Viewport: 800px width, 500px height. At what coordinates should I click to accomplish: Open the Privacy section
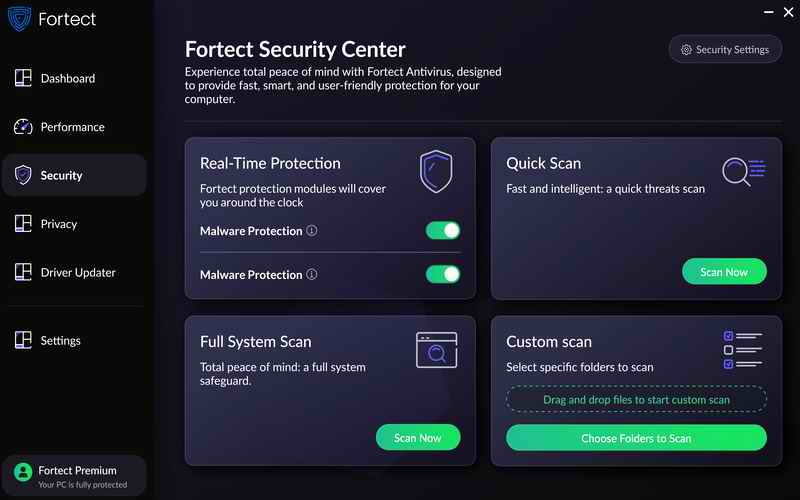(58, 224)
